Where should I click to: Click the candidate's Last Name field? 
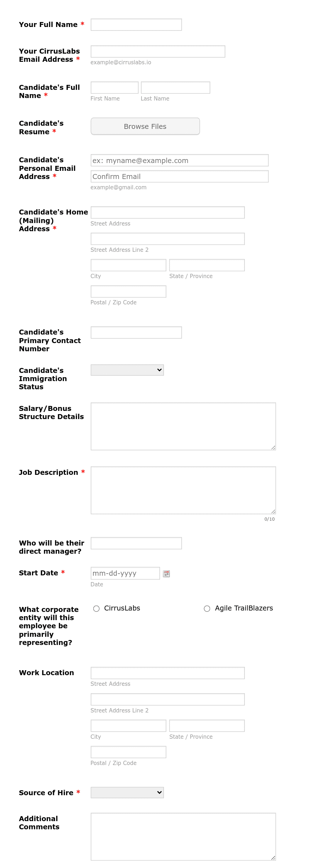(x=175, y=87)
